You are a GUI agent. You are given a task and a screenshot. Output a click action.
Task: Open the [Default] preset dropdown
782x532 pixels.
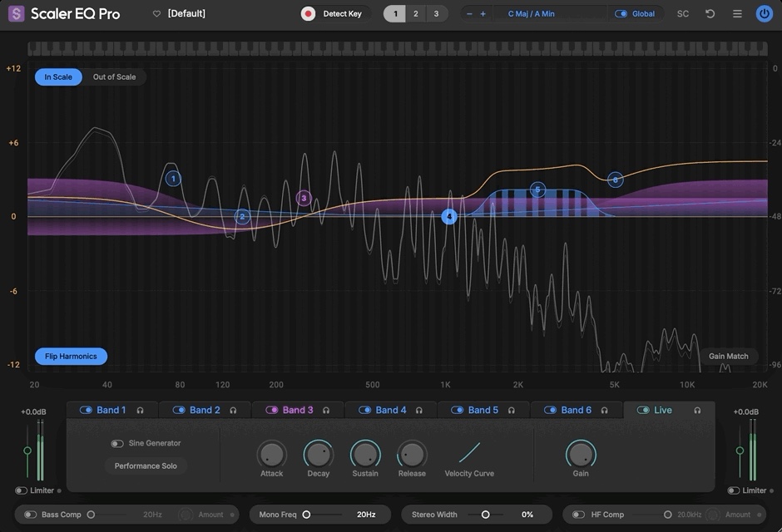(186, 13)
